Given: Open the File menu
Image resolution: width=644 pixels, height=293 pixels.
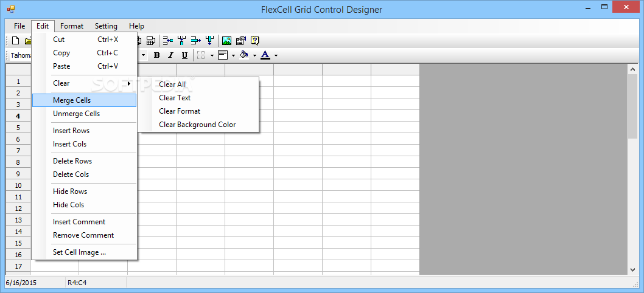Looking at the screenshot, I should click(19, 26).
